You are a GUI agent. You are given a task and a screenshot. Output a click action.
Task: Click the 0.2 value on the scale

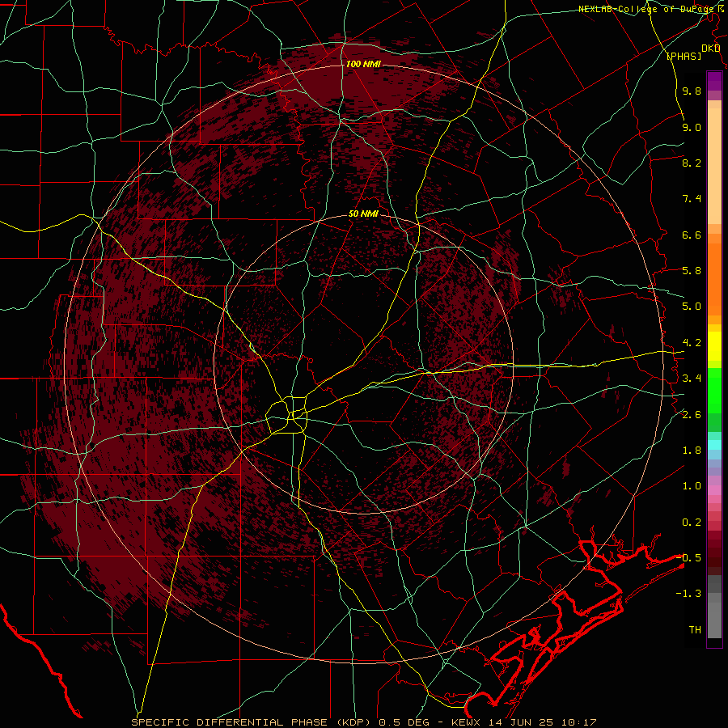click(692, 523)
